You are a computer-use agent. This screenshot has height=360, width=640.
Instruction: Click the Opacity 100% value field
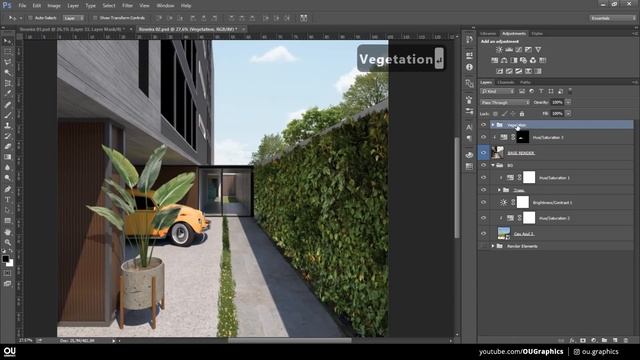[558, 102]
